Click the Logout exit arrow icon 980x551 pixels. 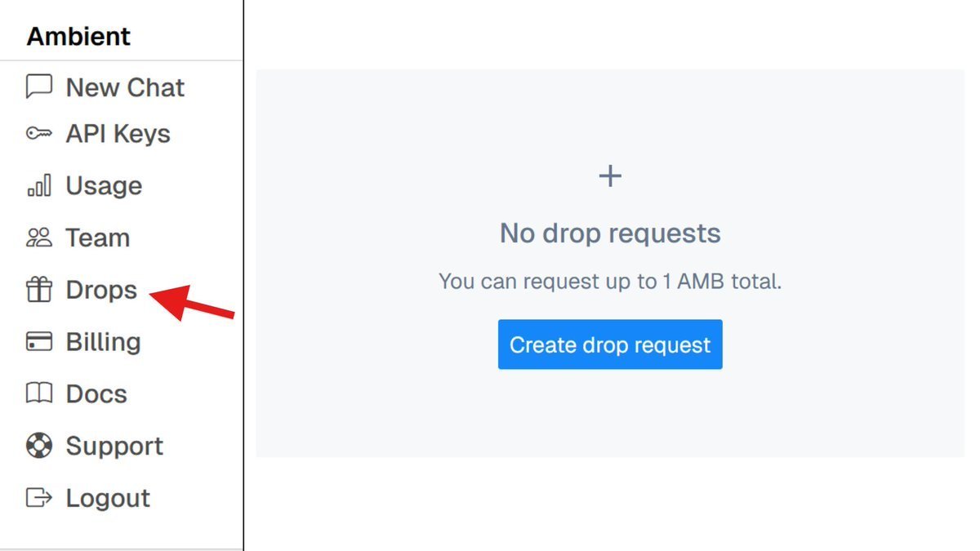click(x=39, y=498)
